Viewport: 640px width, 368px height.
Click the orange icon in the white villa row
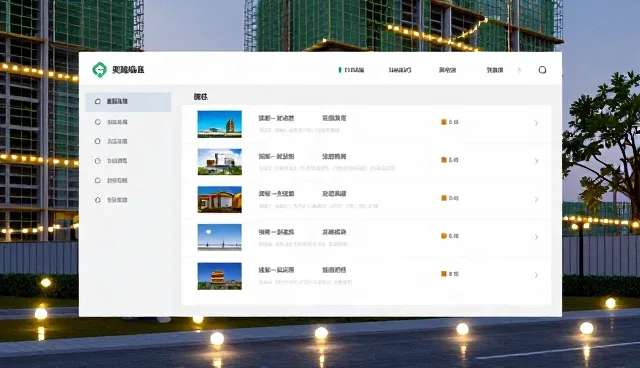pos(444,160)
